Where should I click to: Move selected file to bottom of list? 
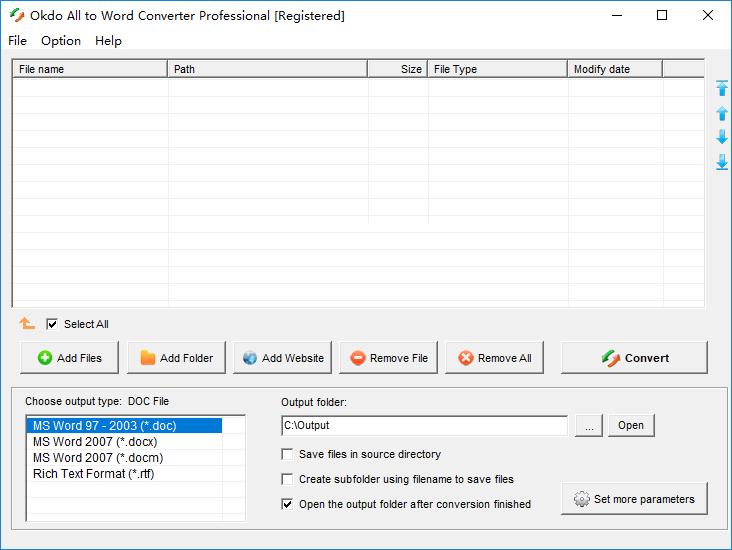(722, 162)
